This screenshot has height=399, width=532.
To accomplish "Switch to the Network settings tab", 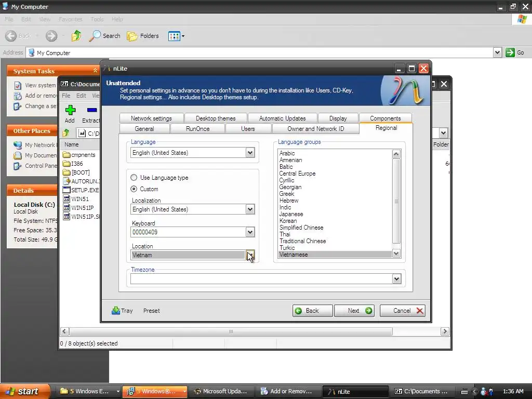I will click(151, 118).
